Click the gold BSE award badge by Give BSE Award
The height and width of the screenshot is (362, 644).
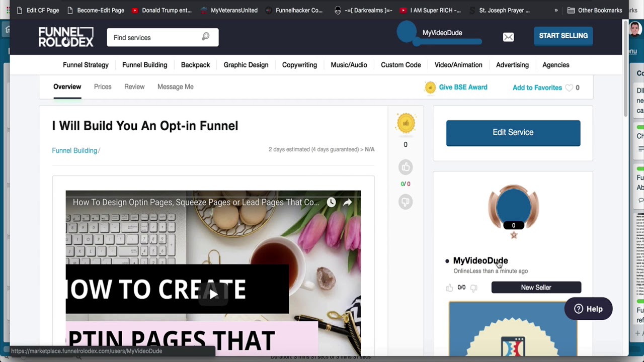pos(430,87)
